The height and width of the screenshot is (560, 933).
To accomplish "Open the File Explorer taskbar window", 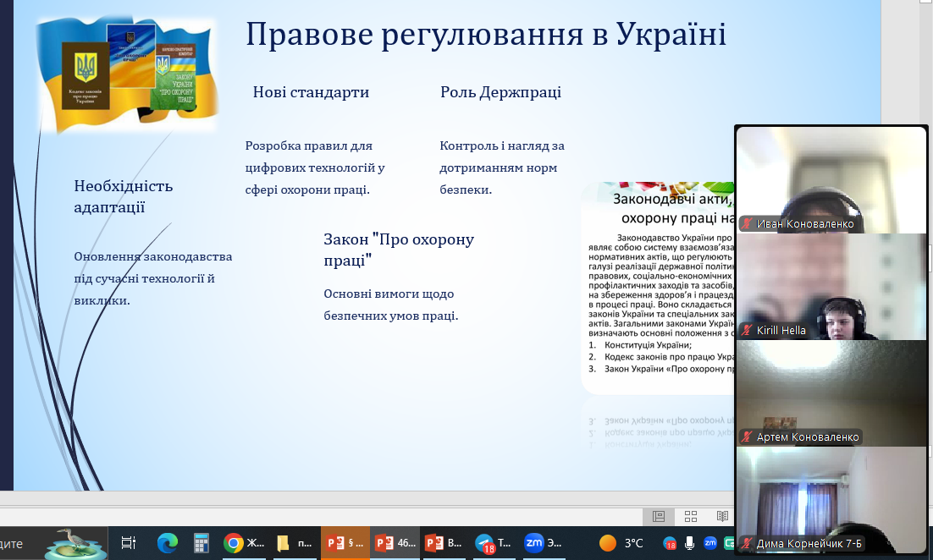I will pos(294,543).
